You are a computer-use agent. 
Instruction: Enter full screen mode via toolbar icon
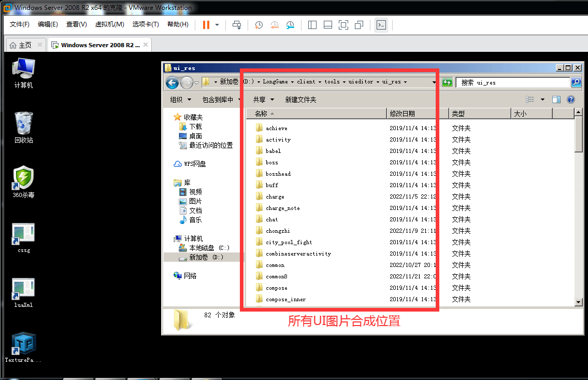pyautogui.click(x=343, y=25)
